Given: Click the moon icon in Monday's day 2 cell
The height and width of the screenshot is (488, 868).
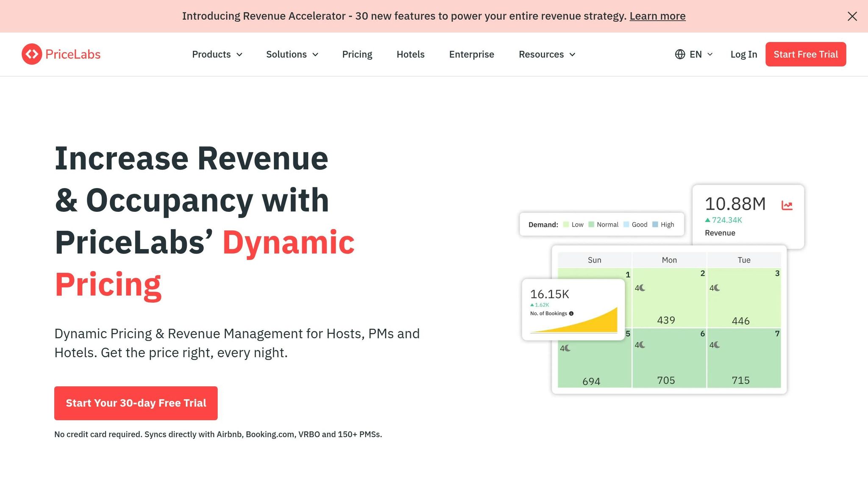Looking at the screenshot, I should click(x=642, y=288).
